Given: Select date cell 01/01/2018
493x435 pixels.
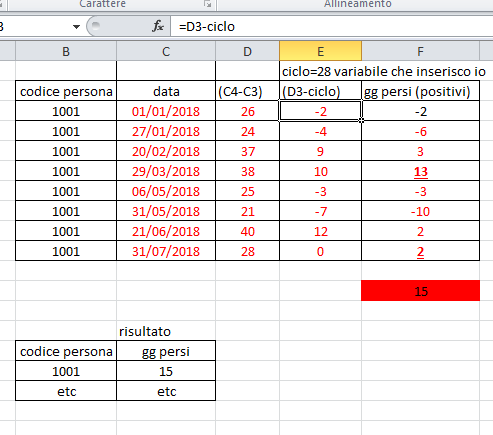Looking at the screenshot, I should point(166,111).
